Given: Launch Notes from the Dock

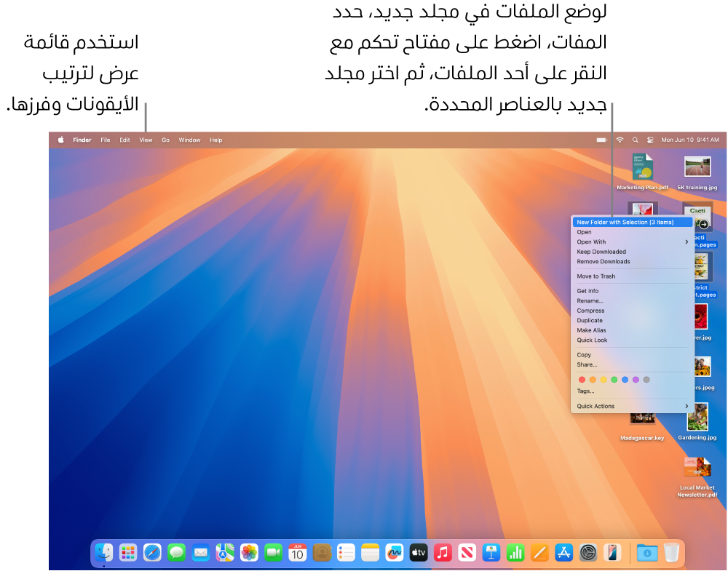Looking at the screenshot, I should [x=370, y=552].
